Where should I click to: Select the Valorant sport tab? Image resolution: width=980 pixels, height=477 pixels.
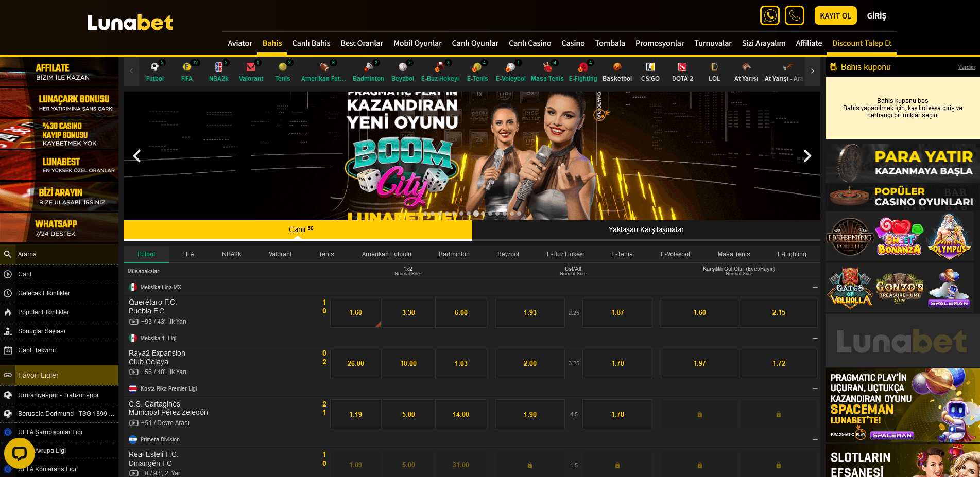click(x=280, y=254)
